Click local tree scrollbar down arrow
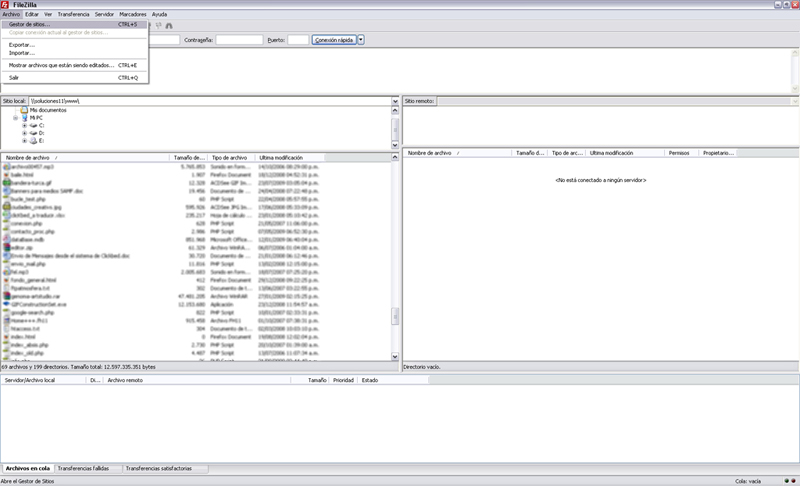The image size is (800, 486). (x=395, y=145)
